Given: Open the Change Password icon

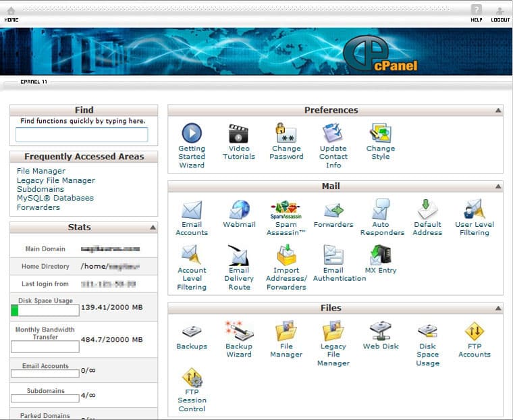Looking at the screenshot, I should (x=286, y=132).
